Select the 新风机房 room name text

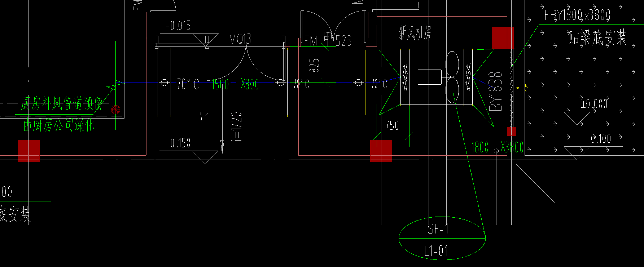[x=415, y=33]
